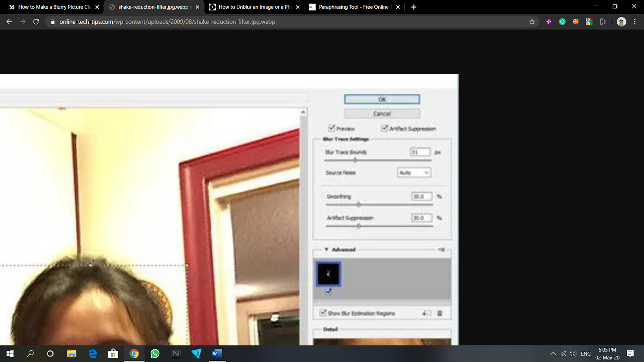Open the Advanced panel options menu icon
This screenshot has height=362, width=644.
pyautogui.click(x=442, y=249)
